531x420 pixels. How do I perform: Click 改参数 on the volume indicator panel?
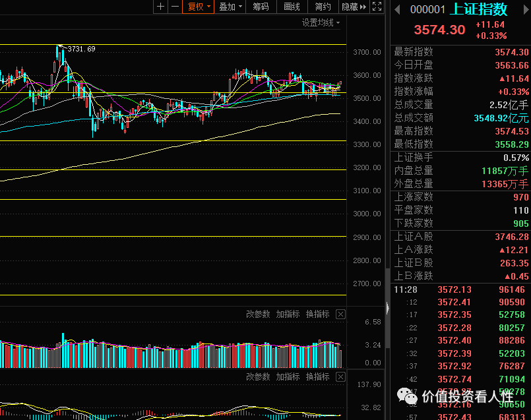point(258,314)
